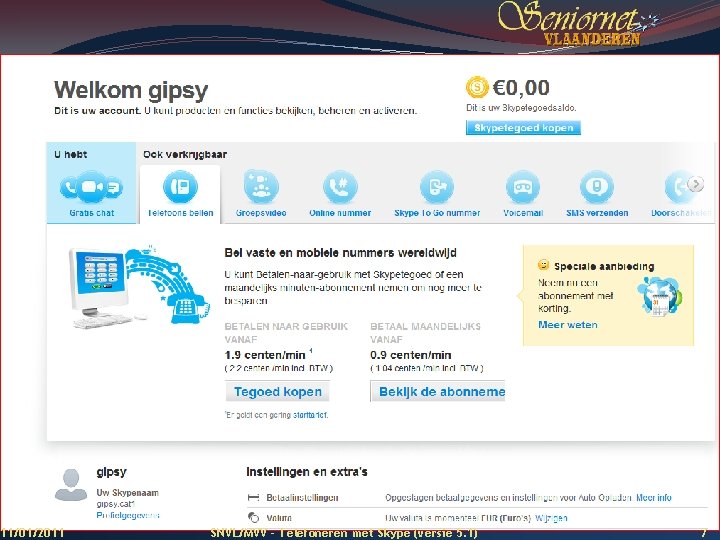Select the Telefoons bellen phone icon
The width and height of the screenshot is (720, 540).
[180, 186]
